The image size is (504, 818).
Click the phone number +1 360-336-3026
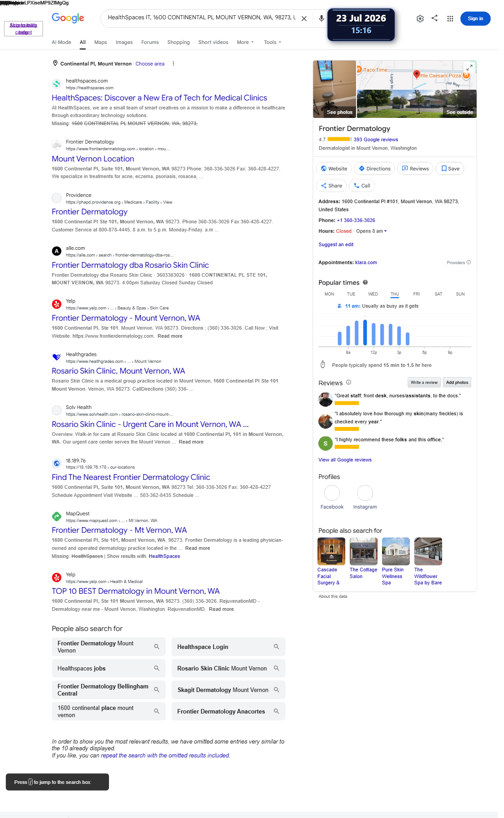(x=356, y=220)
